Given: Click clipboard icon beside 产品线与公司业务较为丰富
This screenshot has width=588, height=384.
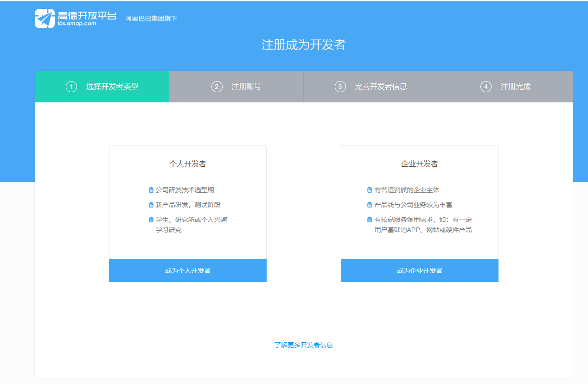Looking at the screenshot, I should coord(370,205).
